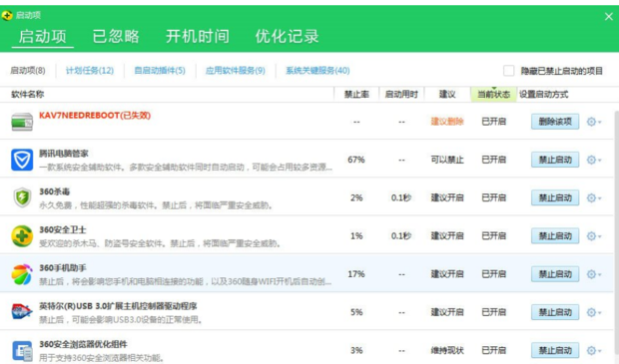
Task: Click the Intel USB 3.0 driver icon
Action: coord(22,311)
